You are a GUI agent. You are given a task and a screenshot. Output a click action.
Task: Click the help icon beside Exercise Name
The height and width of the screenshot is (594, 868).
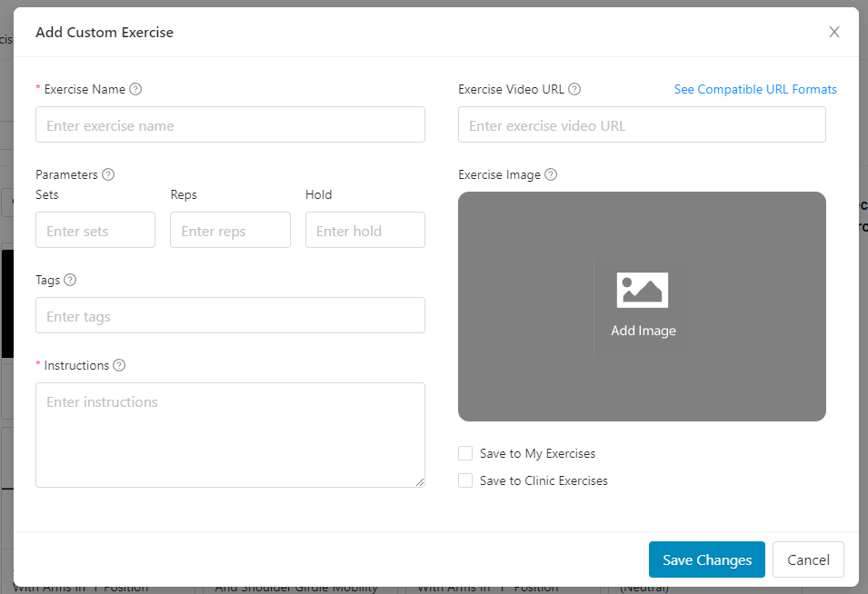[x=135, y=89]
